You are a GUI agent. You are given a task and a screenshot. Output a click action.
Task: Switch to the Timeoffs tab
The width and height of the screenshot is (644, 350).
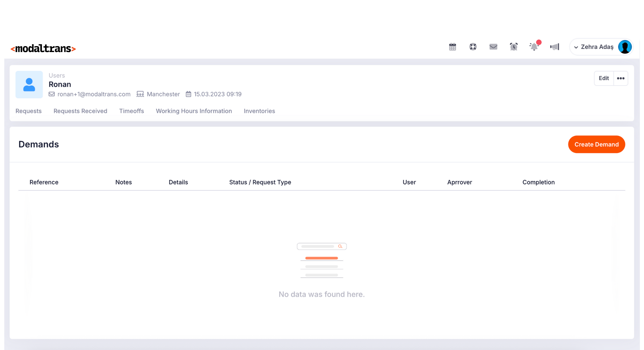(x=131, y=111)
